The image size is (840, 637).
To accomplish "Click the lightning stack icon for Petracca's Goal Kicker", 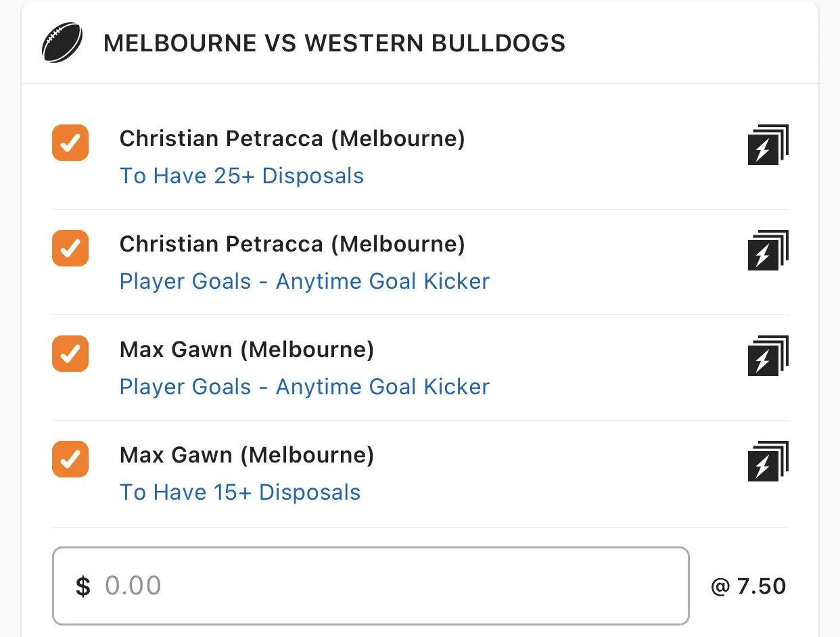I will click(x=768, y=251).
